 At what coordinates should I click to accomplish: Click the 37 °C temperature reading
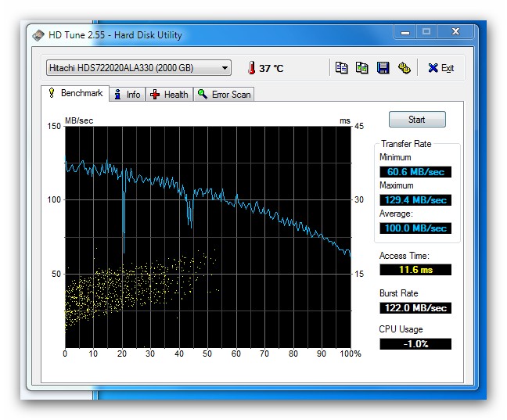coord(271,68)
